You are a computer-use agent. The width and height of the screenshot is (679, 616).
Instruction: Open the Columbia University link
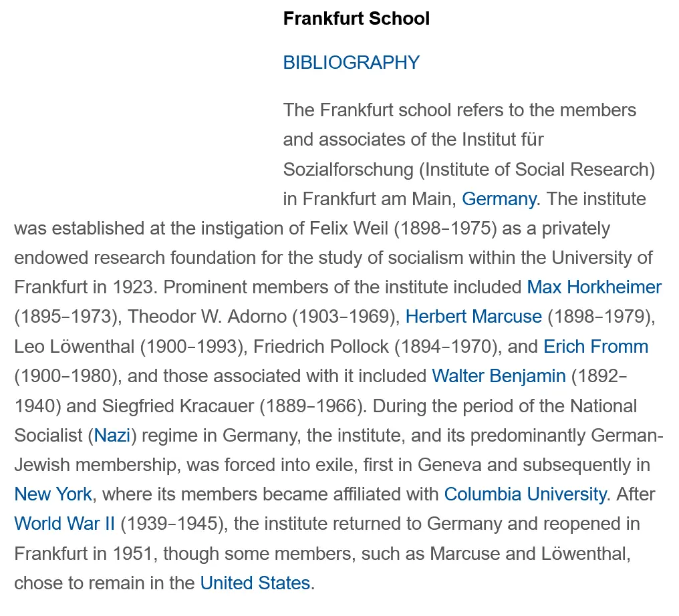tap(525, 494)
